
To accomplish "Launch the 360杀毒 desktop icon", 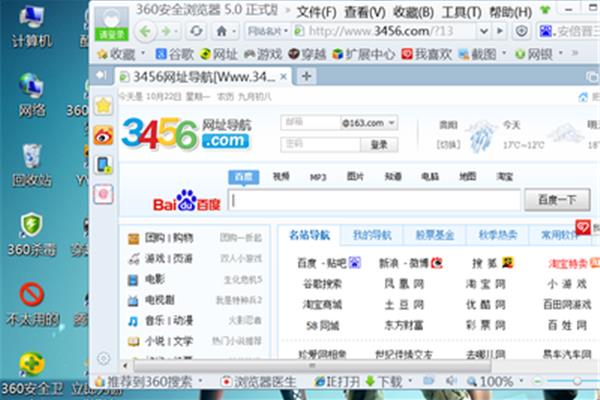I will 32,235.
